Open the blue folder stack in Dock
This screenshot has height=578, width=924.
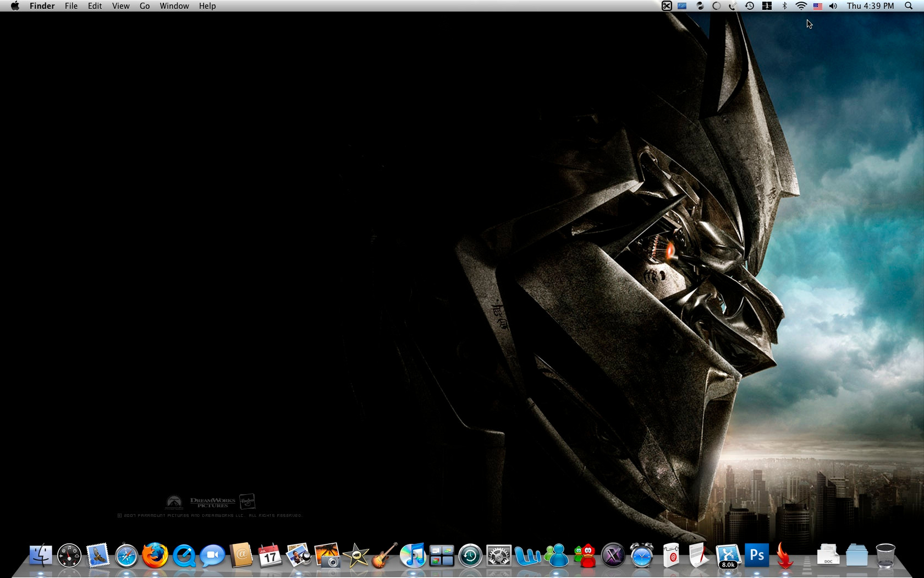click(x=857, y=555)
